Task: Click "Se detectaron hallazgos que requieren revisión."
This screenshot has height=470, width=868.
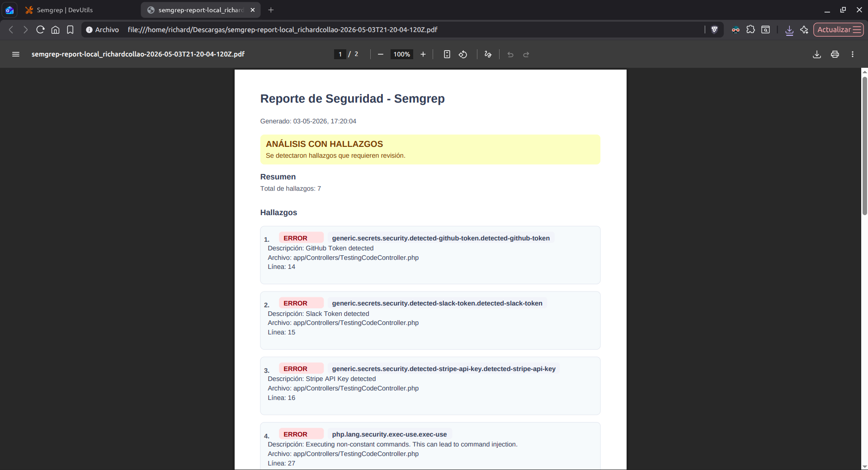Action: pos(335,155)
